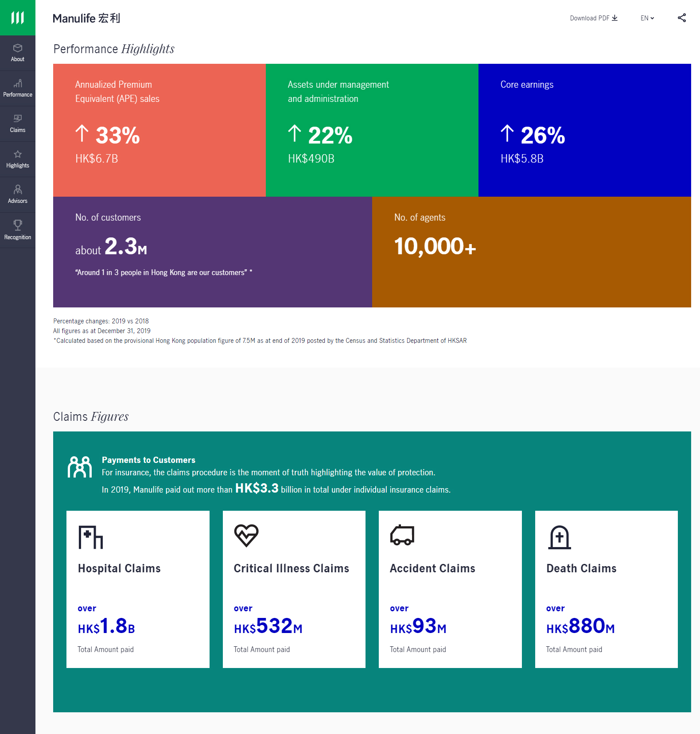This screenshot has height=734, width=700.
Task: Click the Hospital Claims heading
Action: click(119, 568)
